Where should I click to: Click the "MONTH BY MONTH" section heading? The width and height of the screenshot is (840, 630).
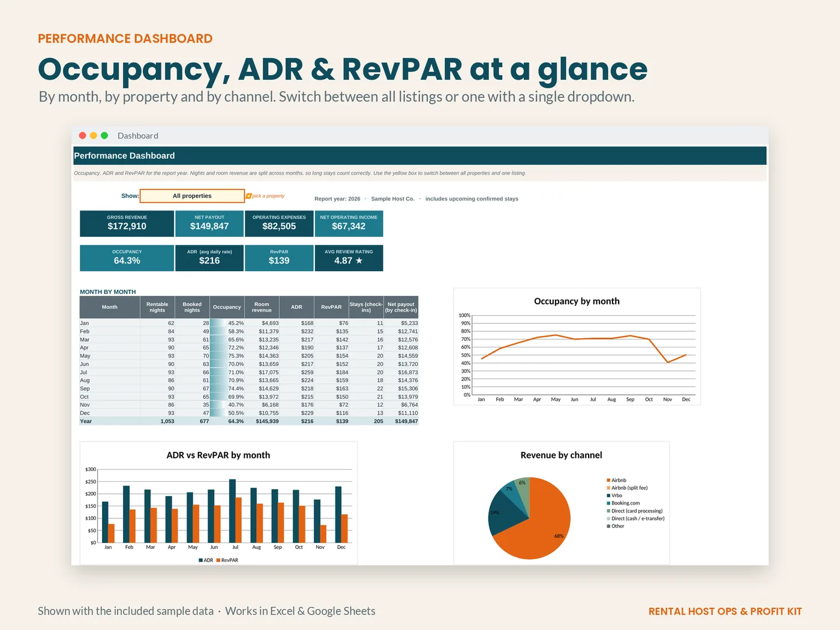click(108, 292)
